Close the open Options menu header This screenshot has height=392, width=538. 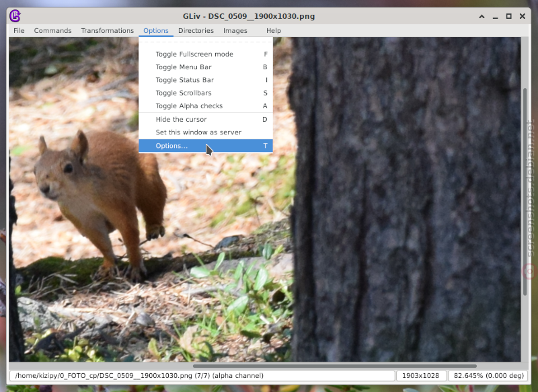156,30
